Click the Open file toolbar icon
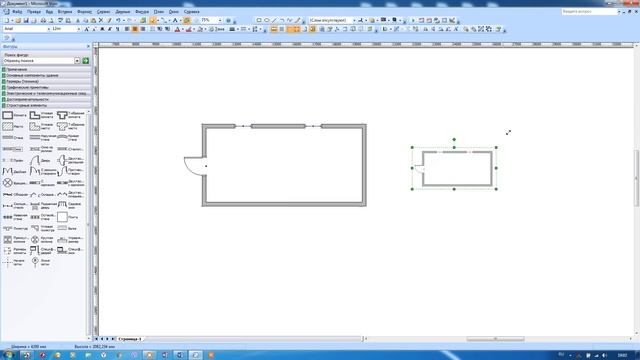The image size is (640, 360). pos(18,20)
